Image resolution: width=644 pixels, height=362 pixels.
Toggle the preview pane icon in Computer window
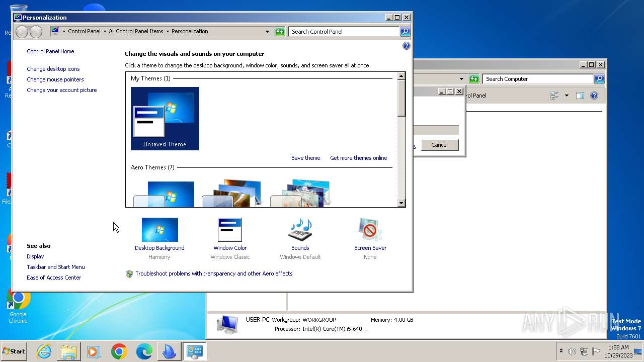pyautogui.click(x=580, y=96)
